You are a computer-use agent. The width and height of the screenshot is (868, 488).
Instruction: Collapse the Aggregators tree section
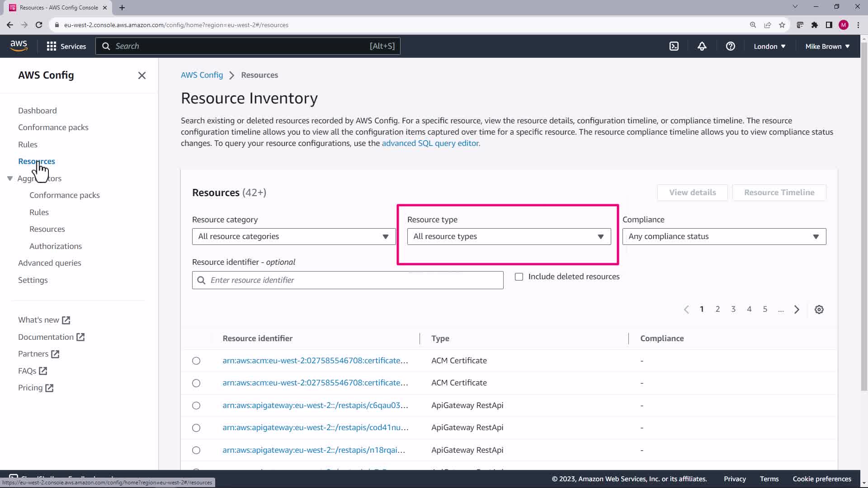click(x=10, y=178)
